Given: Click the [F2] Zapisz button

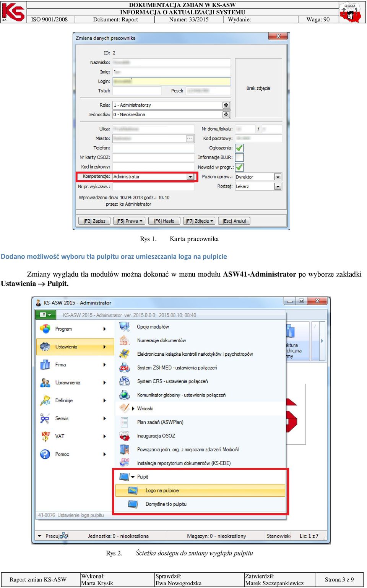Looking at the screenshot, I should [94, 221].
